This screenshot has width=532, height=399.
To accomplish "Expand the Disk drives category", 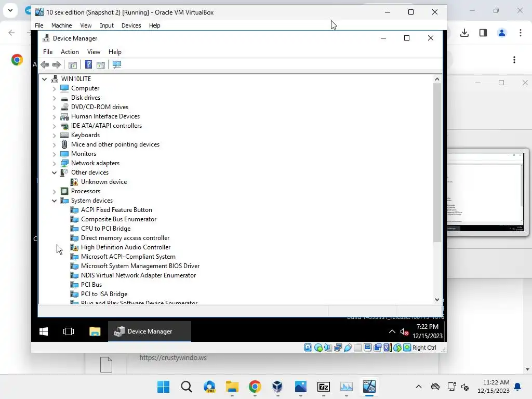I will 54,98.
